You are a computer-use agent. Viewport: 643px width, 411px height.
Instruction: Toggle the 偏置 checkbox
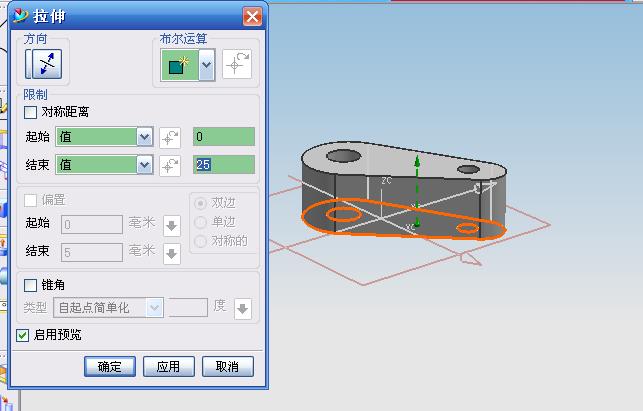[x=30, y=201]
